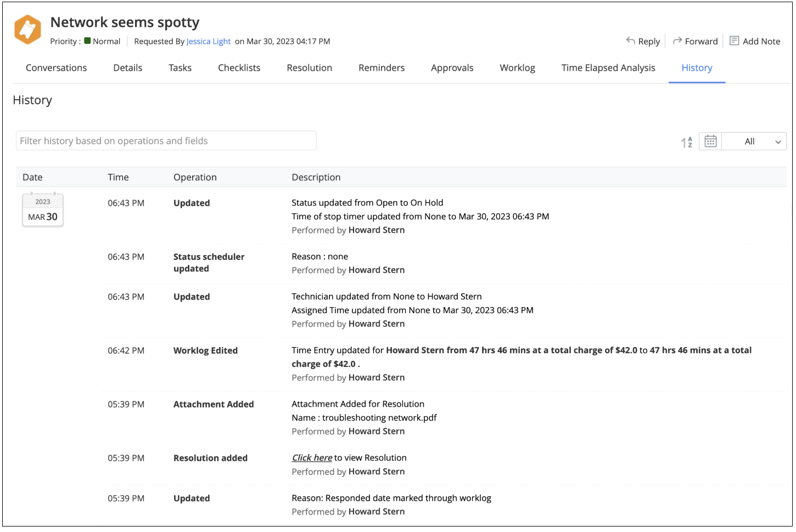Toggle history sort order icon
The width and height of the screenshot is (796, 532).
(x=686, y=142)
